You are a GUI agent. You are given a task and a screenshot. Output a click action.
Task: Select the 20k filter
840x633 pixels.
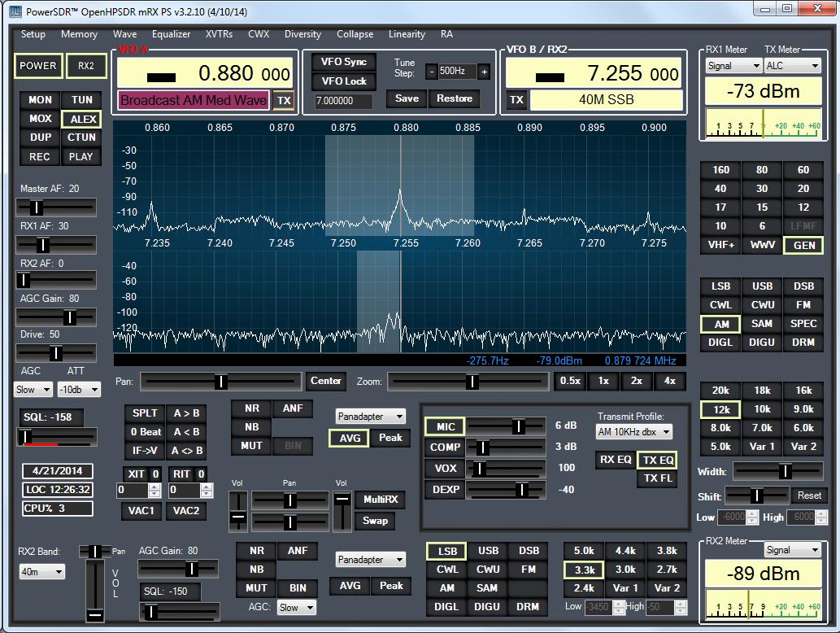[x=720, y=391]
